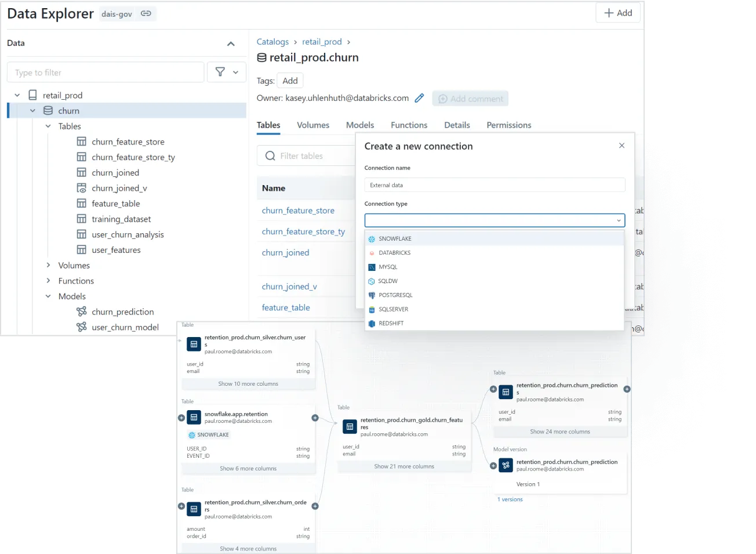Viewport: 756px width, 554px height.
Task: Show 10 more columns in churn_users
Action: pos(248,384)
